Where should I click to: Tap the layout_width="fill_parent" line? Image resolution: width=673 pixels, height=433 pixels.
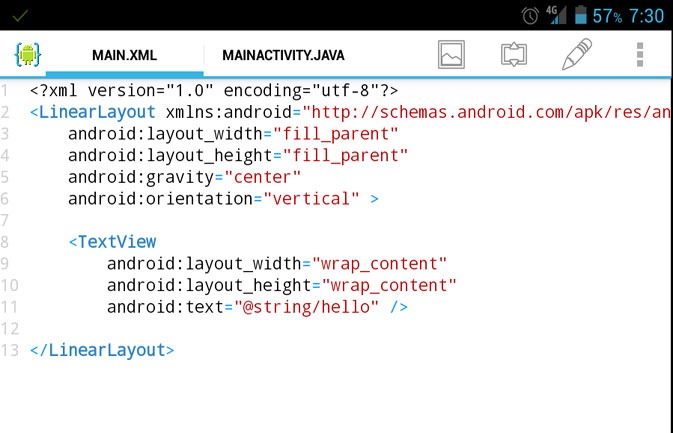(x=233, y=134)
